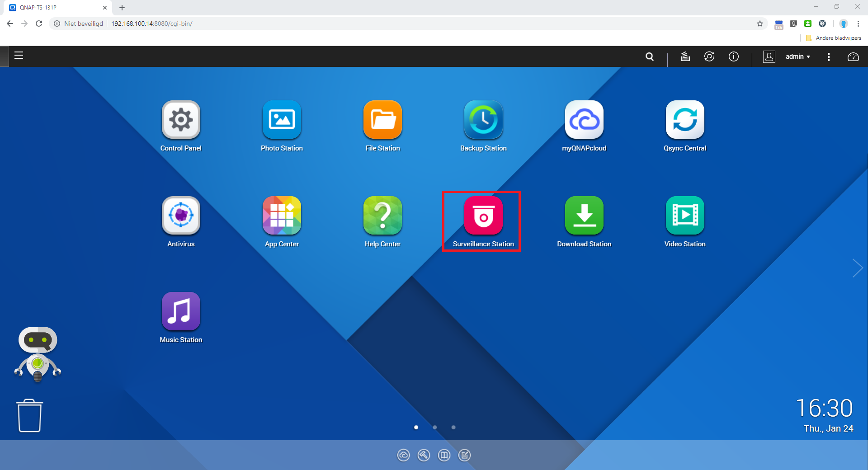Select the first desktop page dot
This screenshot has width=868, height=470.
(x=416, y=427)
